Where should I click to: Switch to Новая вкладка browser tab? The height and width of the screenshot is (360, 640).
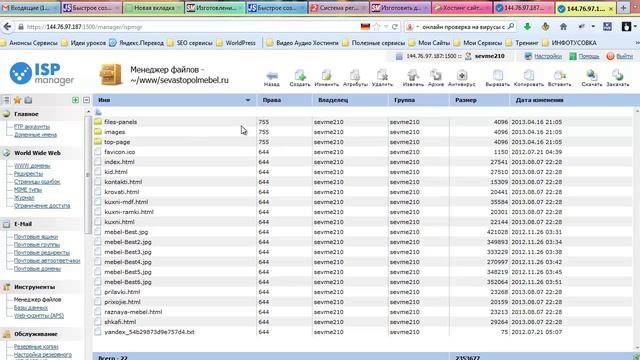(153, 8)
